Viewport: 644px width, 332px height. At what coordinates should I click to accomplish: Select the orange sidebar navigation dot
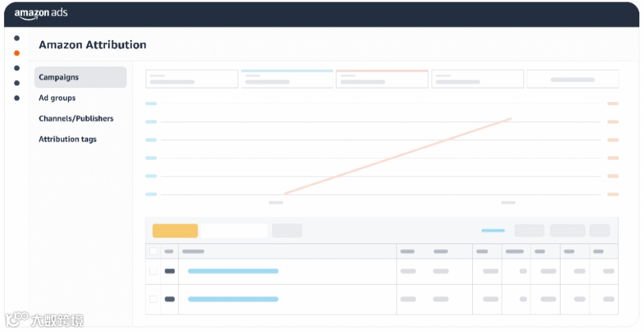(17, 53)
